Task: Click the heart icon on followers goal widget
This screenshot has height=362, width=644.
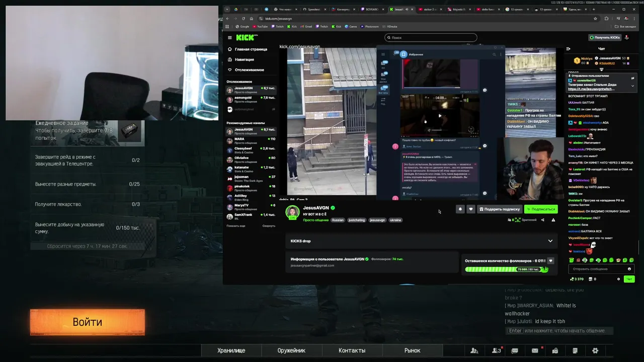Action: (x=550, y=261)
